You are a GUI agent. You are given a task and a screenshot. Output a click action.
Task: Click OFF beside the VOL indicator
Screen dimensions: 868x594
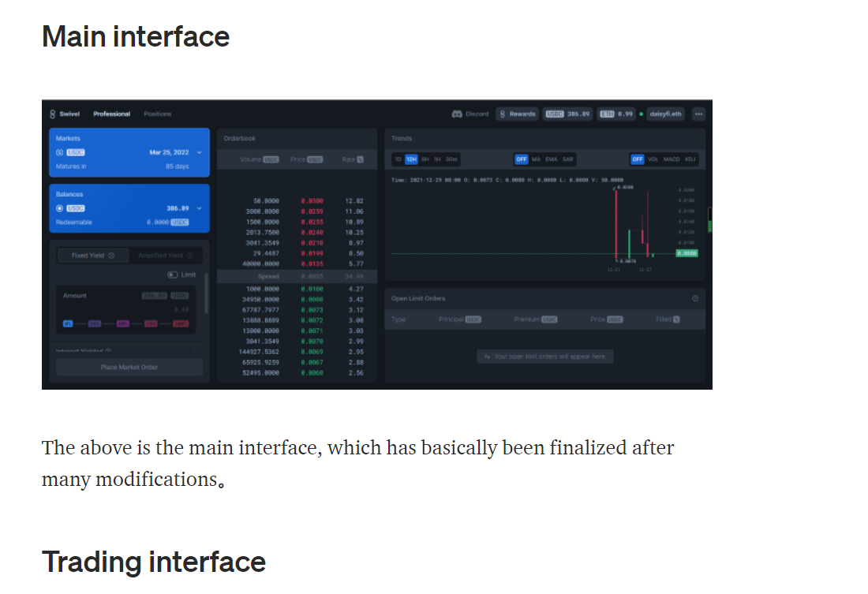638,159
